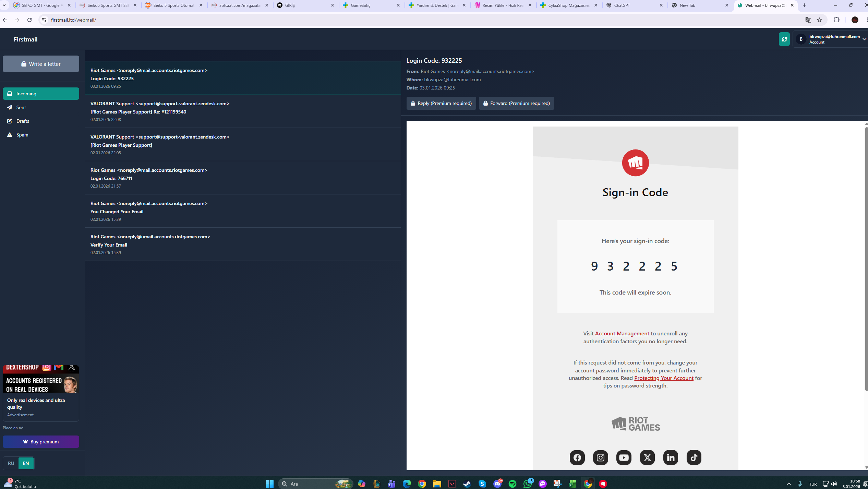
Task: Follow the Account Management link
Action: tap(622, 333)
